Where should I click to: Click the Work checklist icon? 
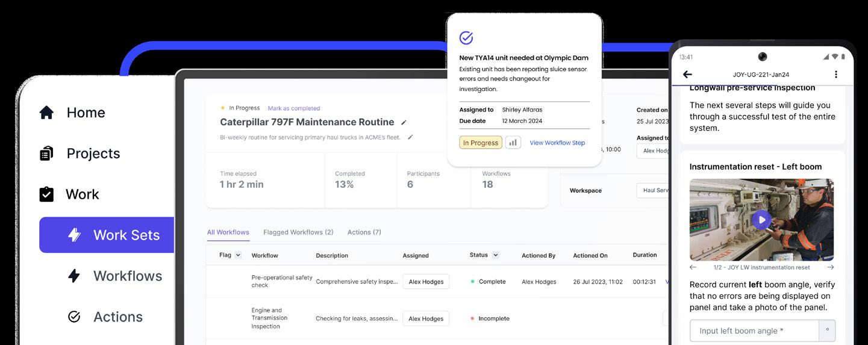click(x=46, y=194)
